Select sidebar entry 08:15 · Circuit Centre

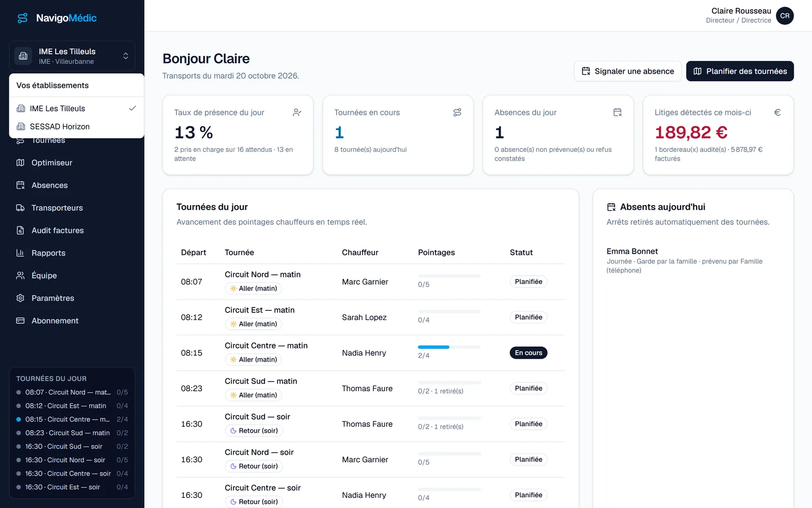tap(72, 419)
